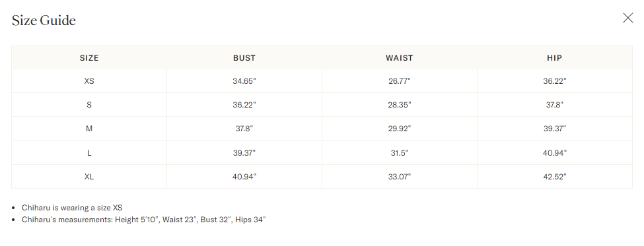Select the WAIST column header

click(x=399, y=58)
